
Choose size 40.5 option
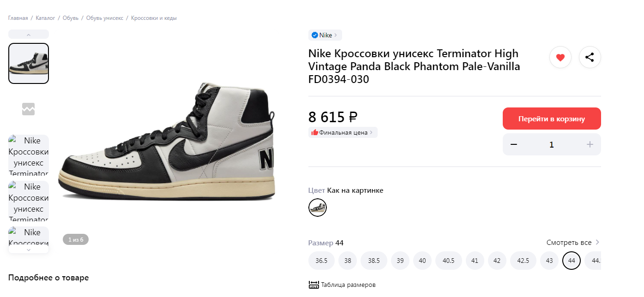448,261
